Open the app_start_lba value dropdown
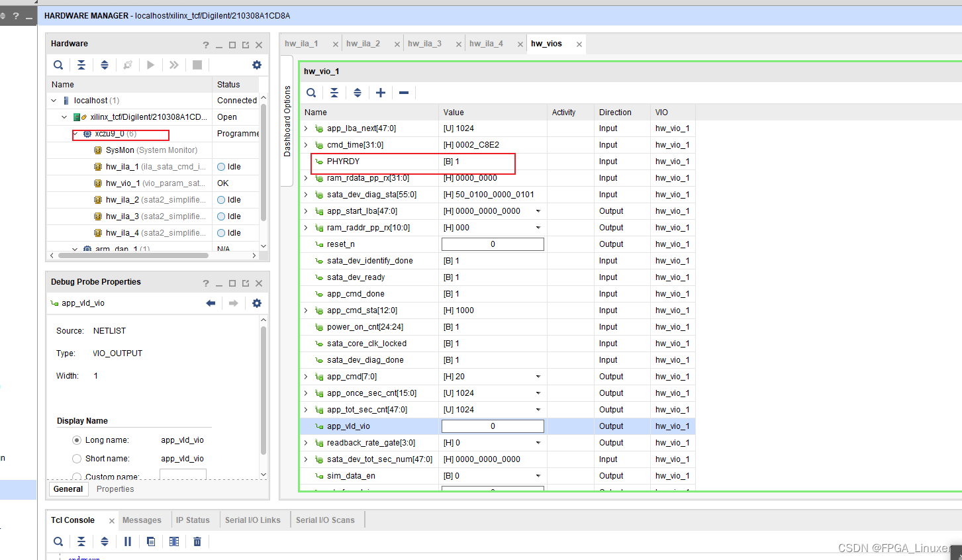Screen dimensions: 962x560 coord(539,210)
